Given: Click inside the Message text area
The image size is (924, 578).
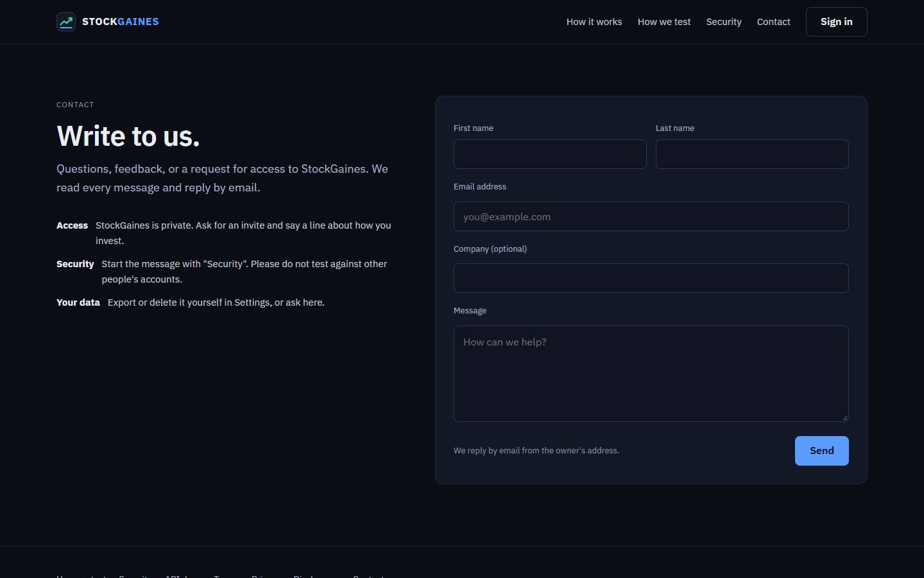Looking at the screenshot, I should click(651, 374).
